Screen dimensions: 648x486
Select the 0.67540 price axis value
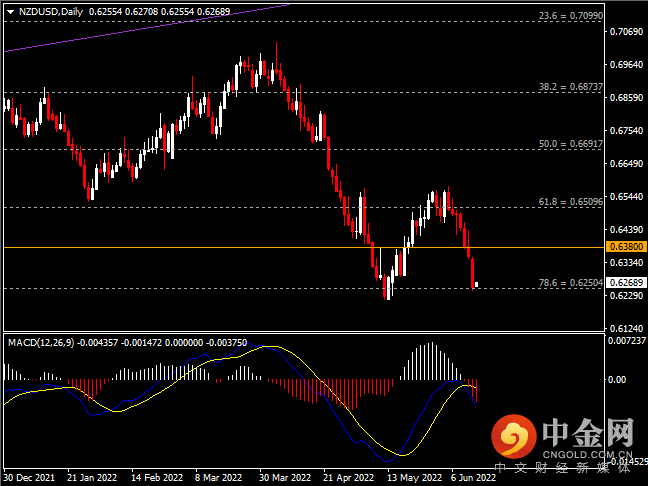pos(627,131)
